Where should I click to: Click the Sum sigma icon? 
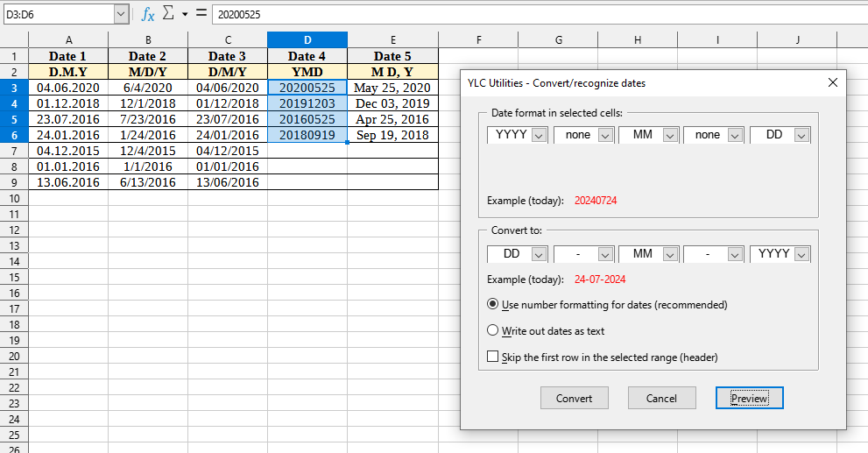point(168,13)
